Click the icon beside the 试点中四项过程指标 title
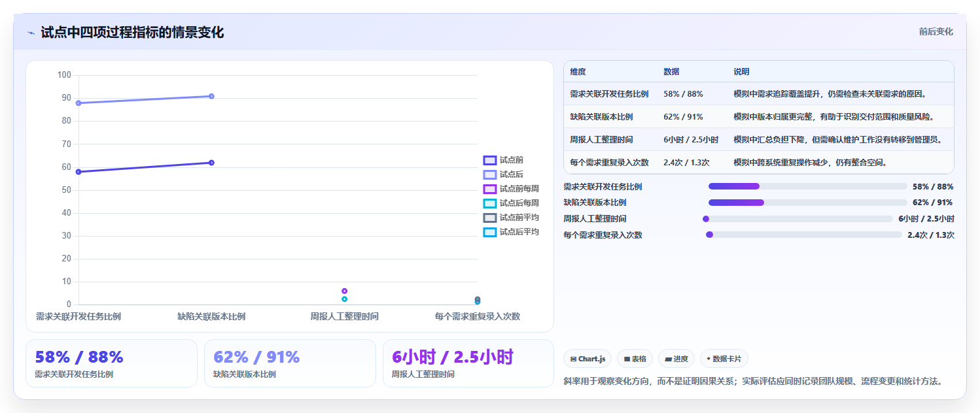Viewport: 980px width, 413px height. 31,33
